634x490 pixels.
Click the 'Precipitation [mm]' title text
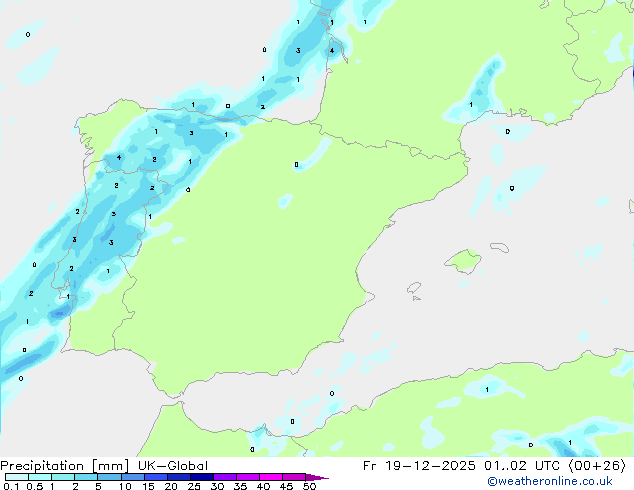(65, 466)
